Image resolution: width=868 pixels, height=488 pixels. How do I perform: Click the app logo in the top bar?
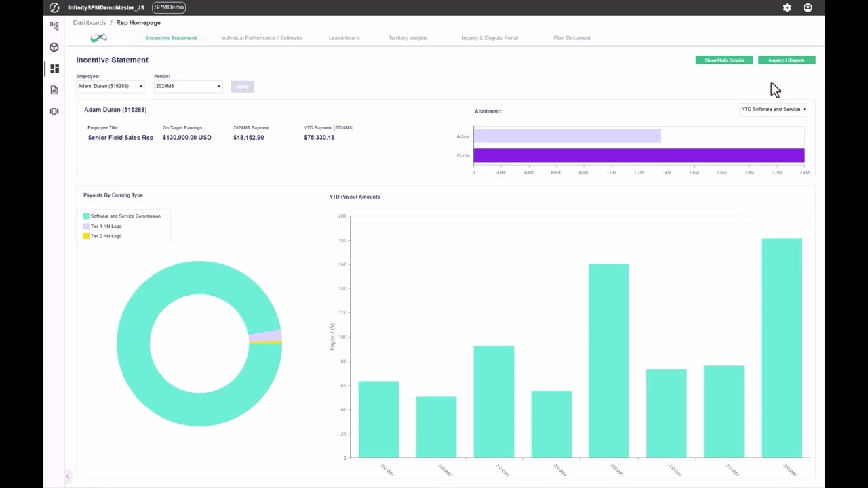pos(54,7)
